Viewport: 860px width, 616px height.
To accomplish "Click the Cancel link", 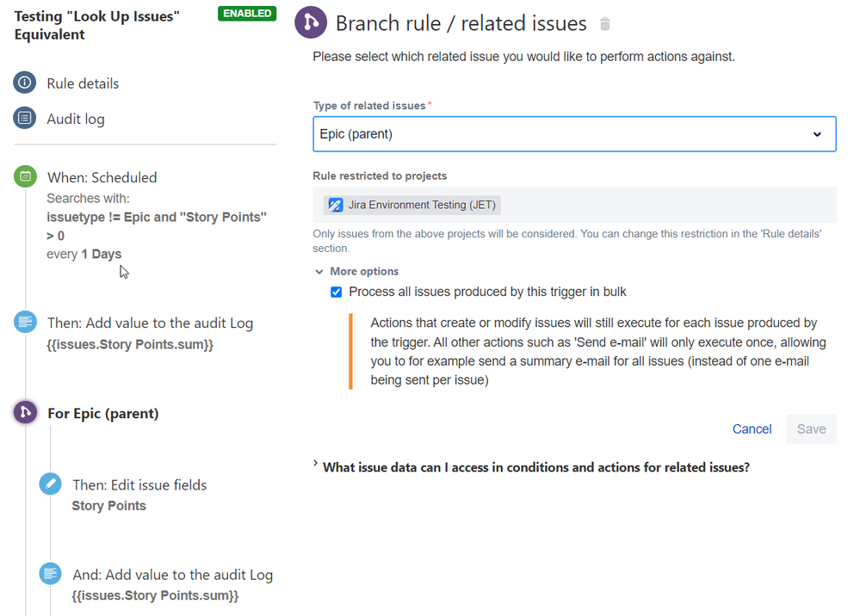I will (x=752, y=429).
